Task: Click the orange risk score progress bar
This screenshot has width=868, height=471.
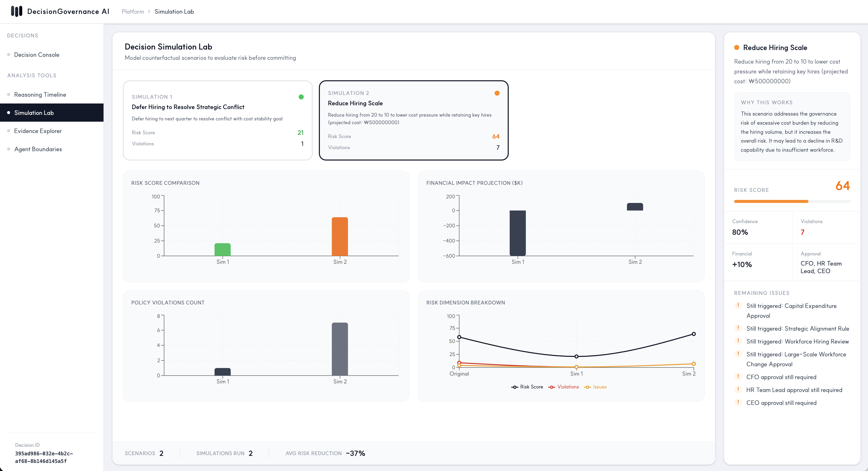Action: point(771,201)
